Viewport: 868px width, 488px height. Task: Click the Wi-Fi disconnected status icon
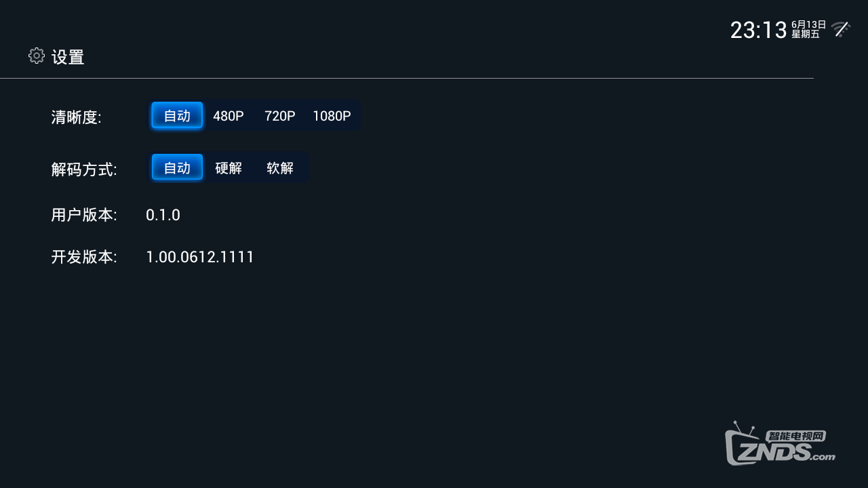coord(841,29)
